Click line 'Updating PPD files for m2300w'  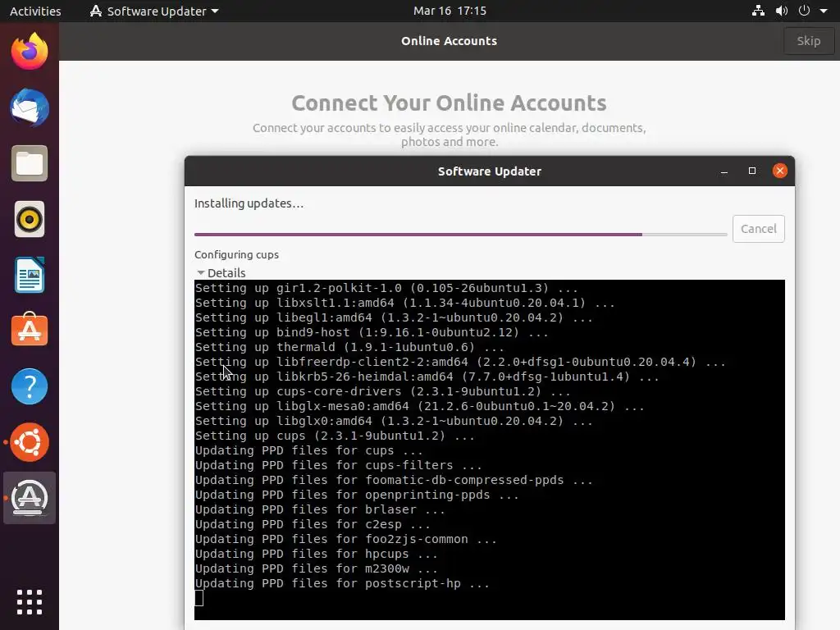(x=316, y=568)
